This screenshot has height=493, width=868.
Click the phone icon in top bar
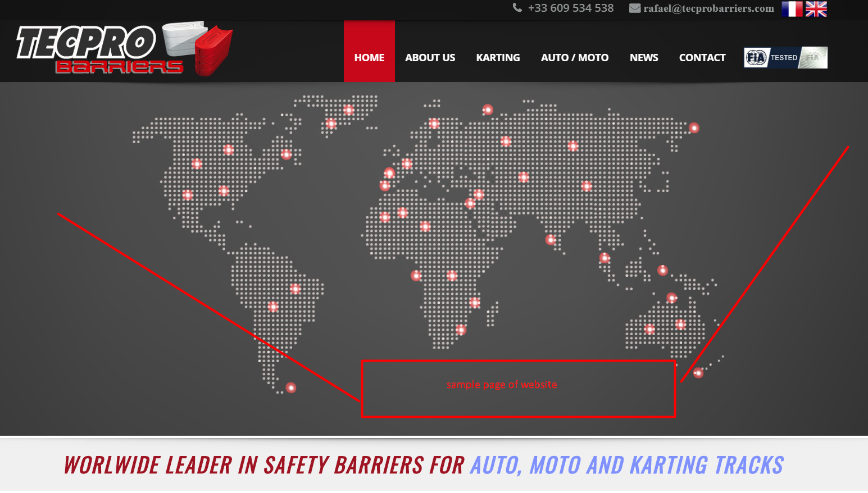517,8
